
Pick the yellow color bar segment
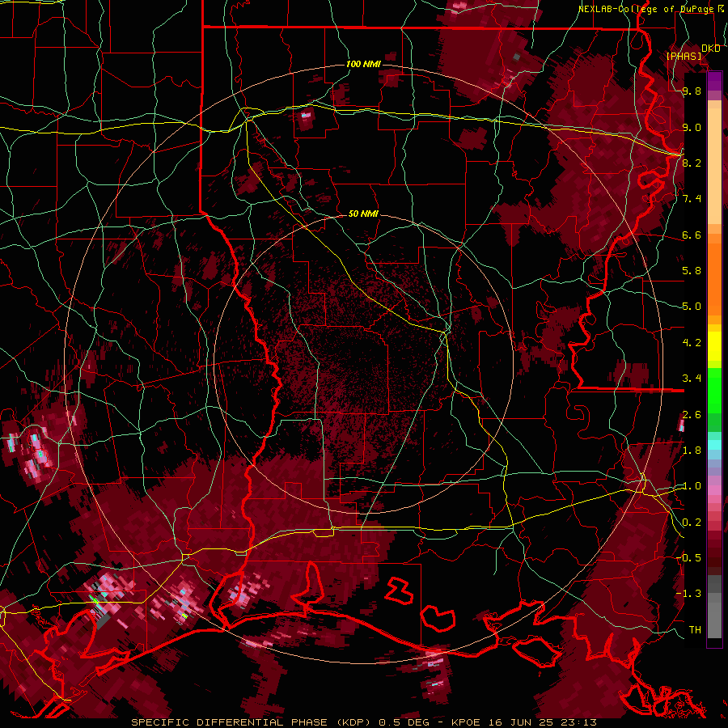714,346
